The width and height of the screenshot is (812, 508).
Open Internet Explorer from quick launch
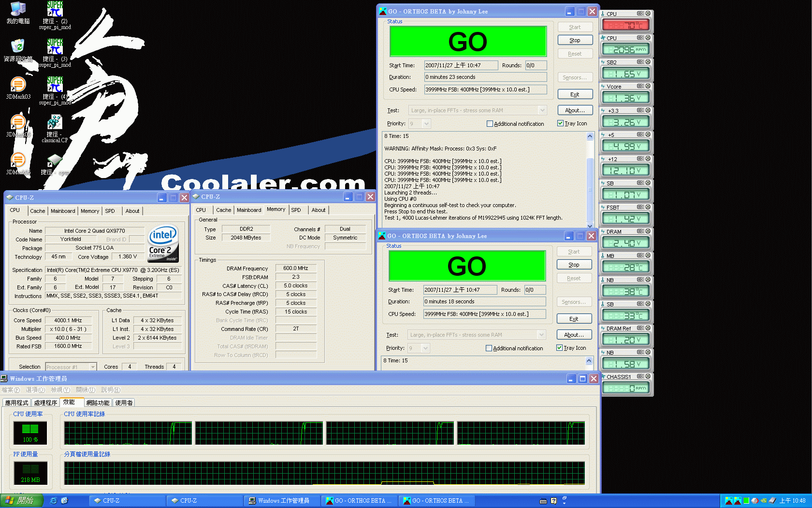(x=54, y=501)
